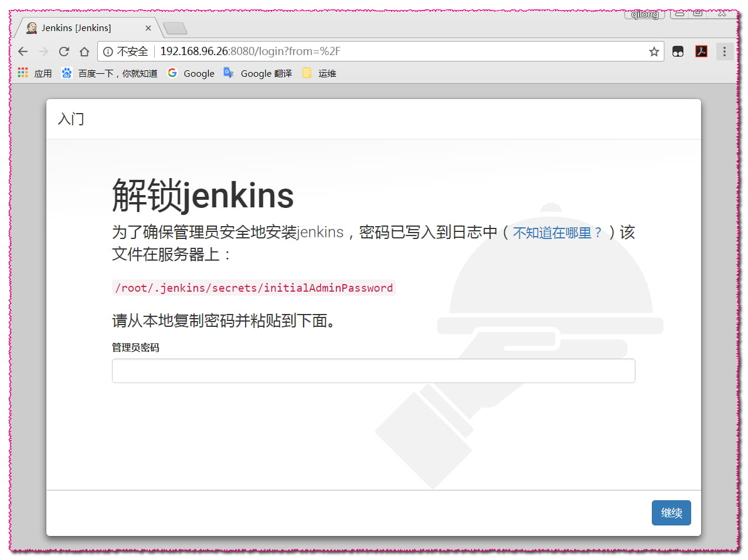This screenshot has height=560, width=748.
Task: Click the 继续 continue button
Action: [x=671, y=513]
